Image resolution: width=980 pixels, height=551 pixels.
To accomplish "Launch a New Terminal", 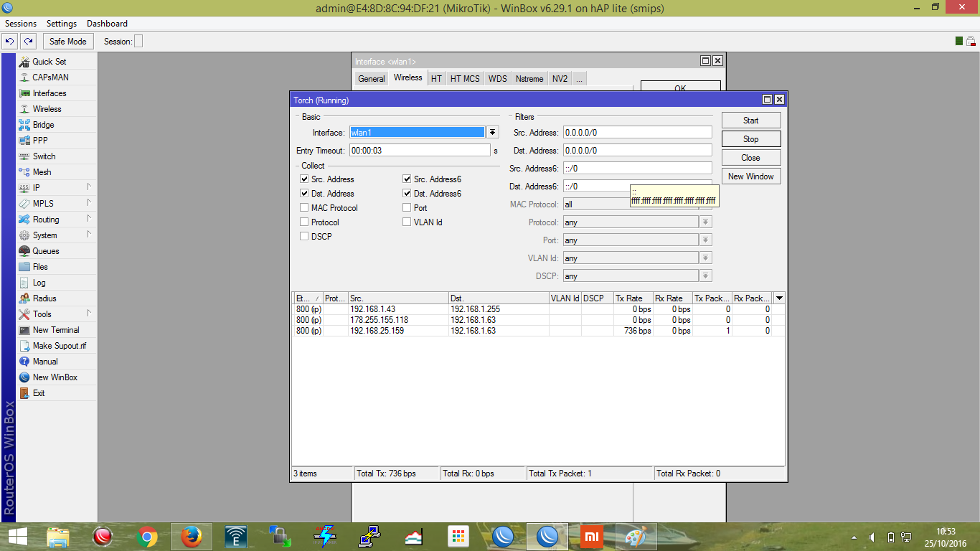I will [57, 330].
